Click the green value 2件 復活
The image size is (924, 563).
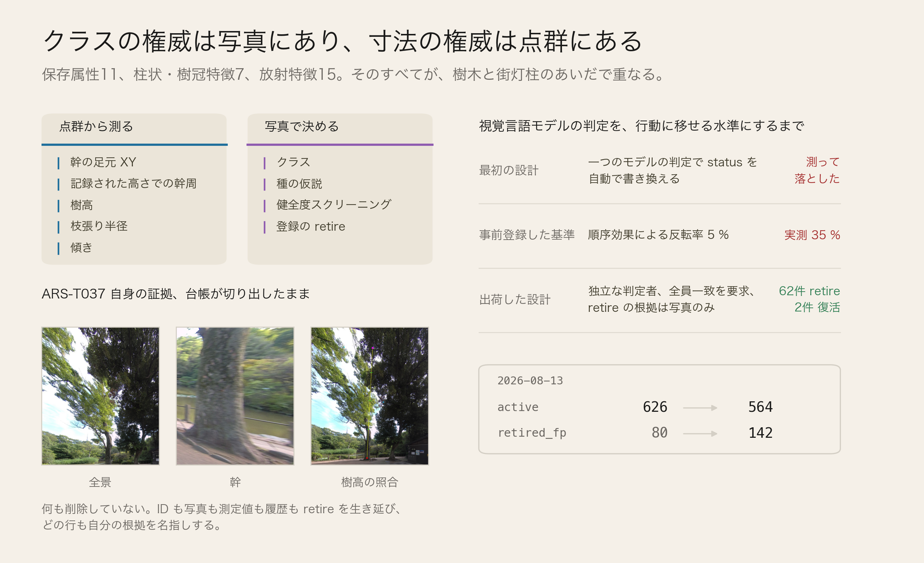click(x=817, y=308)
